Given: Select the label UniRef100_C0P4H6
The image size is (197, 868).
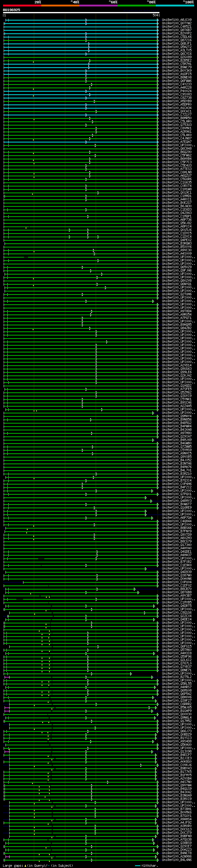Looking at the screenshot, I should (176, 484).
